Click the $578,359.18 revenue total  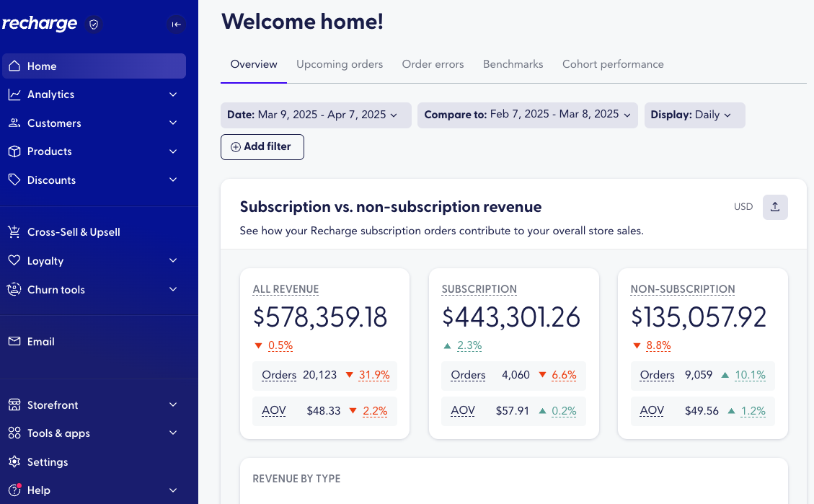(320, 317)
